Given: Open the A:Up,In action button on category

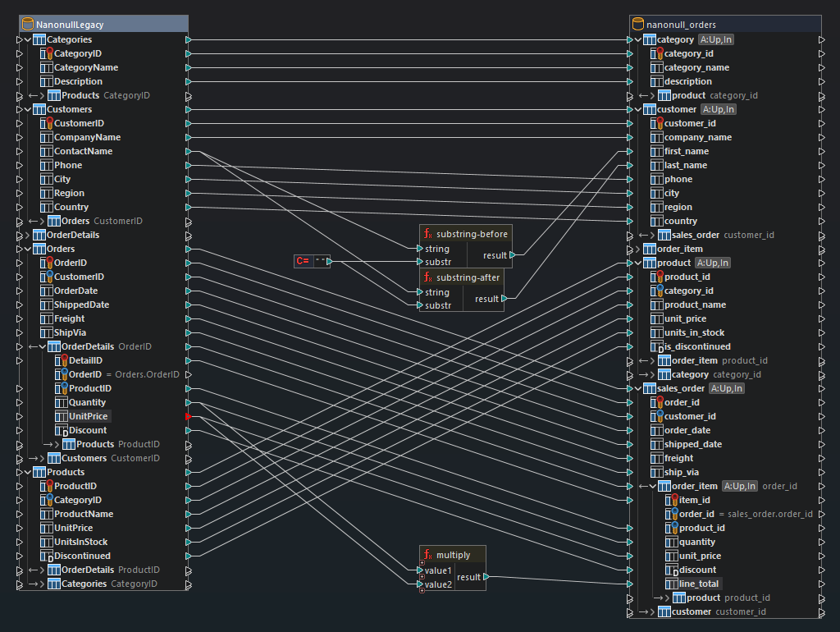Looking at the screenshot, I should (715, 39).
